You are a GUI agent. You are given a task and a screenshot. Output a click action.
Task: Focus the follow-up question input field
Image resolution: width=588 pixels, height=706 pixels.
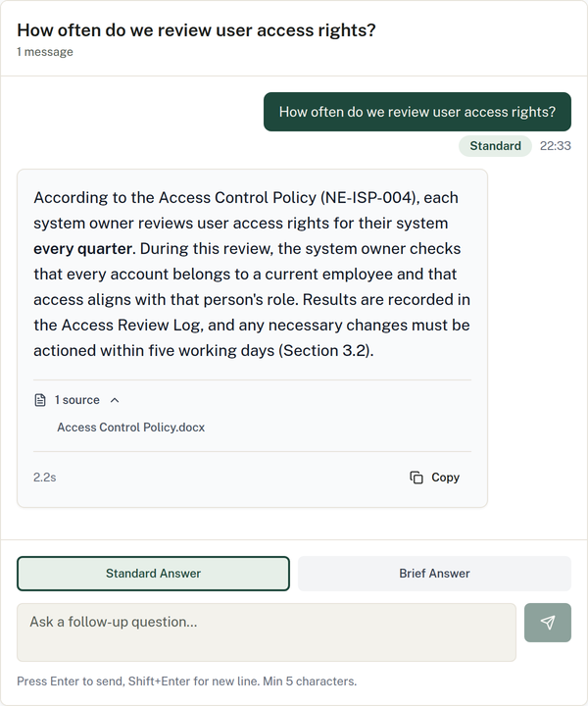[x=267, y=632]
